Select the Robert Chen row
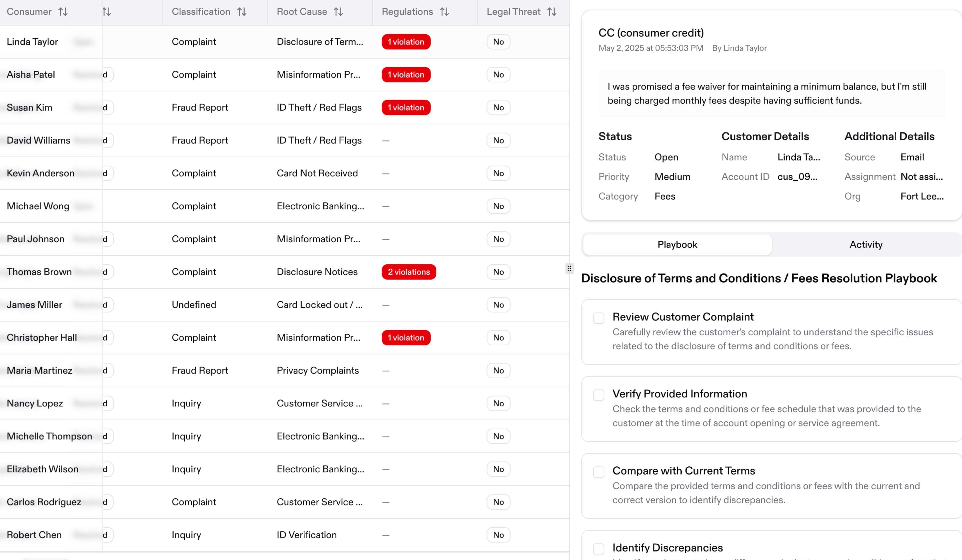Image resolution: width=962 pixels, height=560 pixels. (285, 535)
